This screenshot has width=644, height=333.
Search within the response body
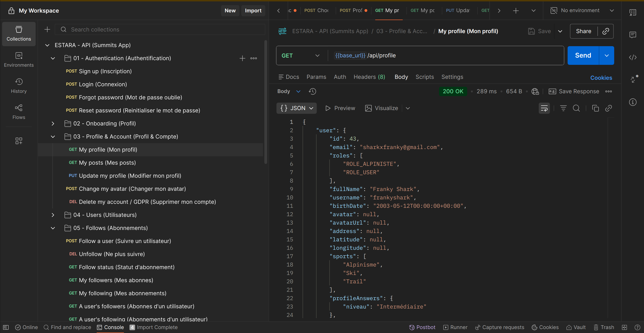point(576,108)
